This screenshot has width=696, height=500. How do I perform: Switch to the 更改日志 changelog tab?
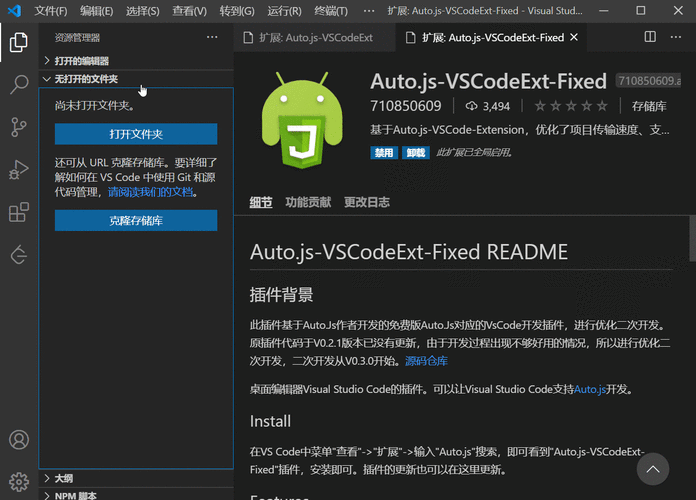pyautogui.click(x=367, y=202)
